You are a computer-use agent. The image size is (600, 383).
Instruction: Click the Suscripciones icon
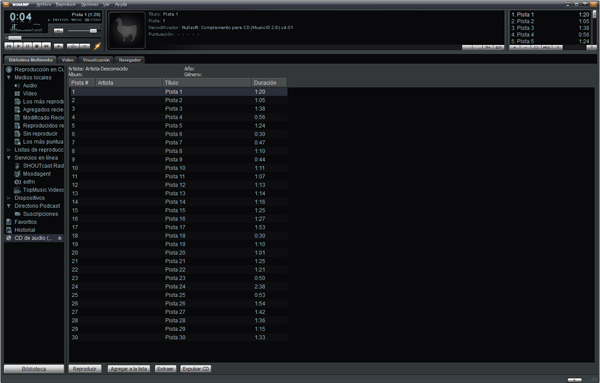17,214
